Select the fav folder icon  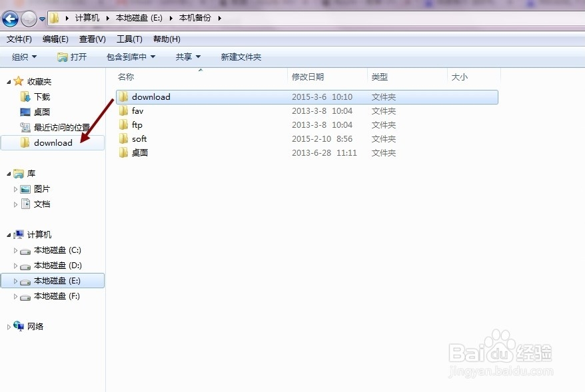[123, 110]
